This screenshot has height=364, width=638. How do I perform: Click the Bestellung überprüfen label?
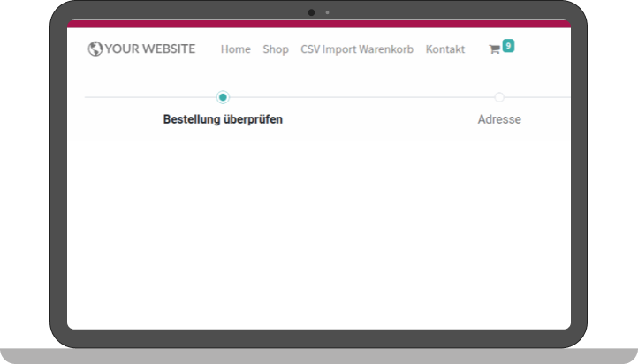coord(223,119)
